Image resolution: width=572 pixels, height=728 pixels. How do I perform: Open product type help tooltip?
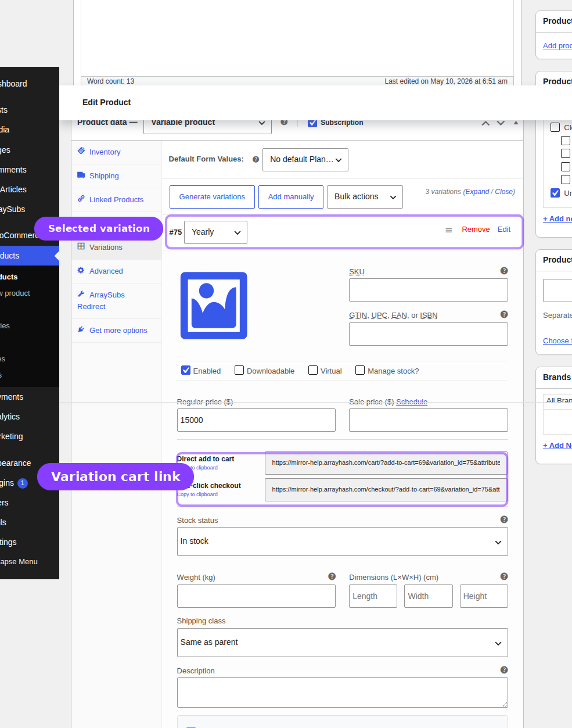[x=284, y=123]
